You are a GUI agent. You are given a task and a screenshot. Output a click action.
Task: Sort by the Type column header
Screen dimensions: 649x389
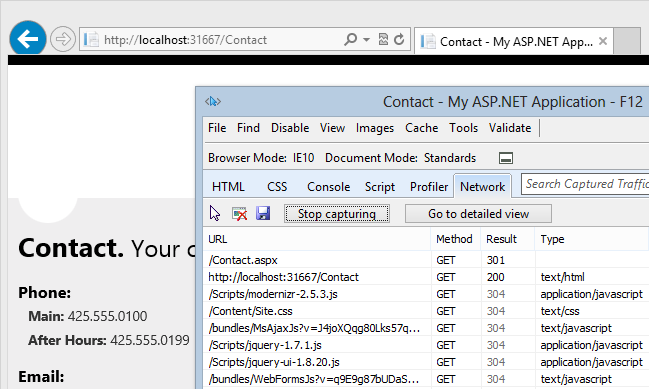point(591,239)
